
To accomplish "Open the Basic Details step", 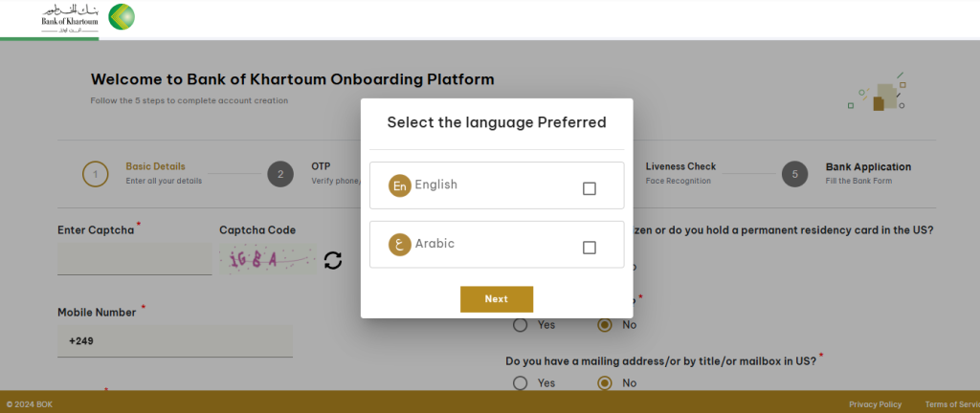I will tap(155, 166).
